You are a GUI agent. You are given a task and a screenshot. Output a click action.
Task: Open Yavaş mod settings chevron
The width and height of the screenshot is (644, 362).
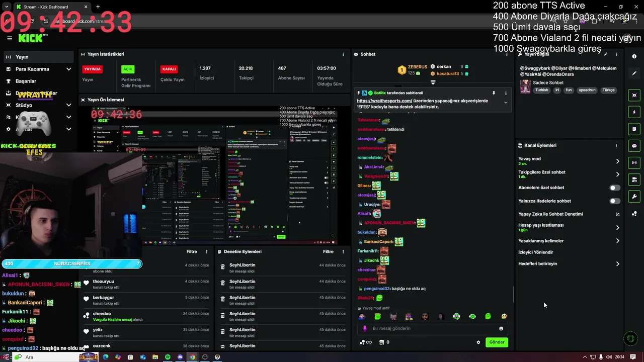pos(618,161)
